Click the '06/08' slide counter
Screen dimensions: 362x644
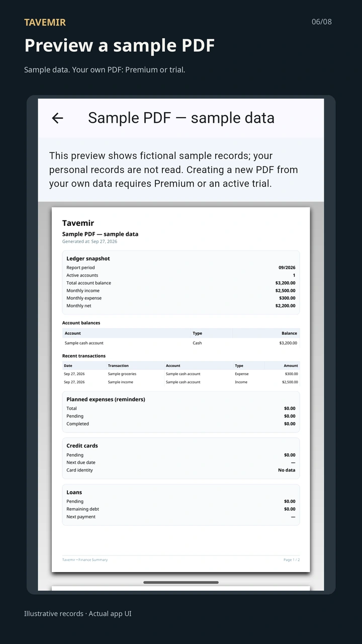point(322,22)
